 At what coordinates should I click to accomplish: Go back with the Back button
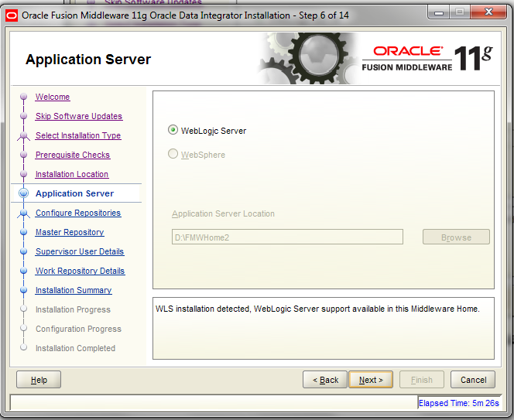pyautogui.click(x=325, y=380)
